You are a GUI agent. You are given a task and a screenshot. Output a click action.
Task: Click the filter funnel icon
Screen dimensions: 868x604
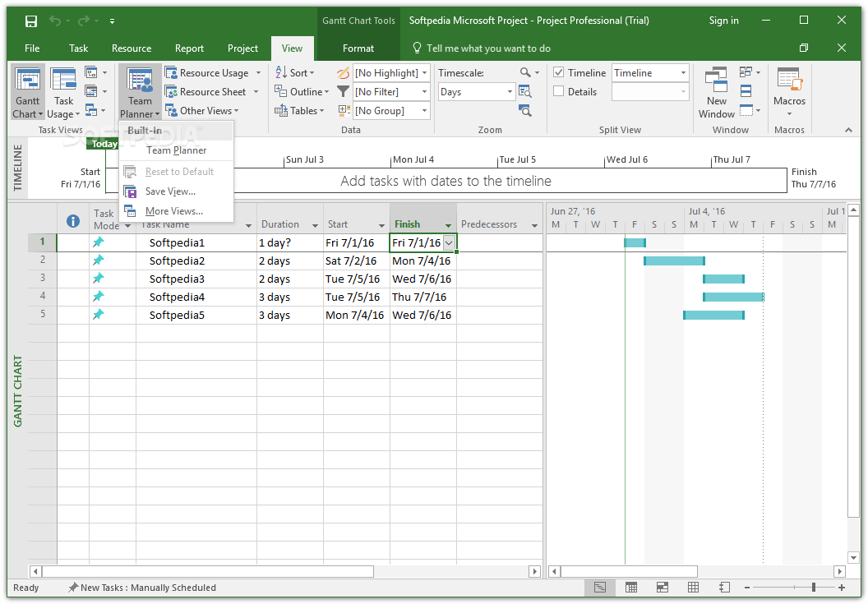click(x=344, y=92)
